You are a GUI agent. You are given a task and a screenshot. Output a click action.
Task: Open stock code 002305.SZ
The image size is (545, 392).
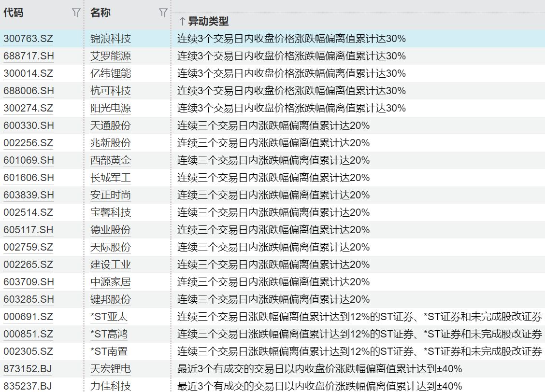pyautogui.click(x=28, y=351)
